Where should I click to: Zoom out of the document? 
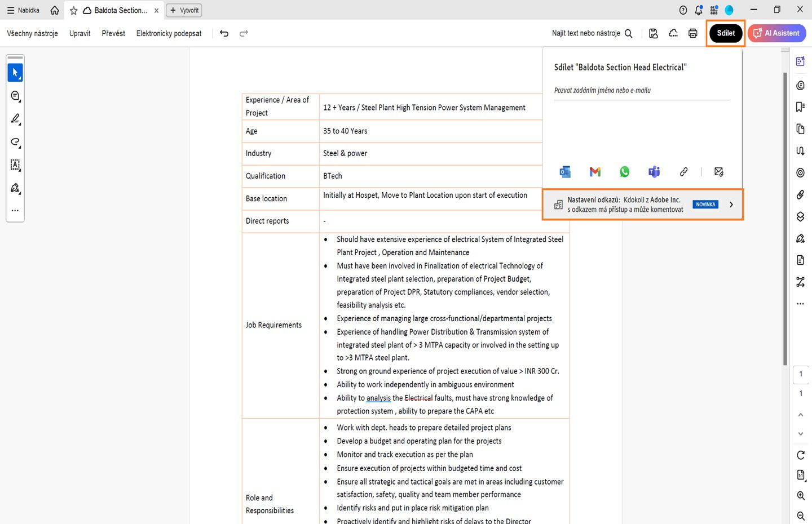tap(801, 516)
